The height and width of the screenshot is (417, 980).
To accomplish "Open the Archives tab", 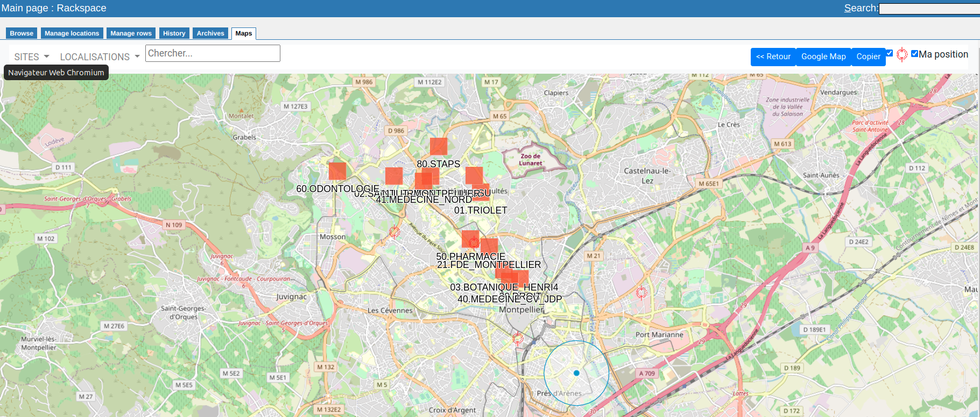I will (x=210, y=33).
